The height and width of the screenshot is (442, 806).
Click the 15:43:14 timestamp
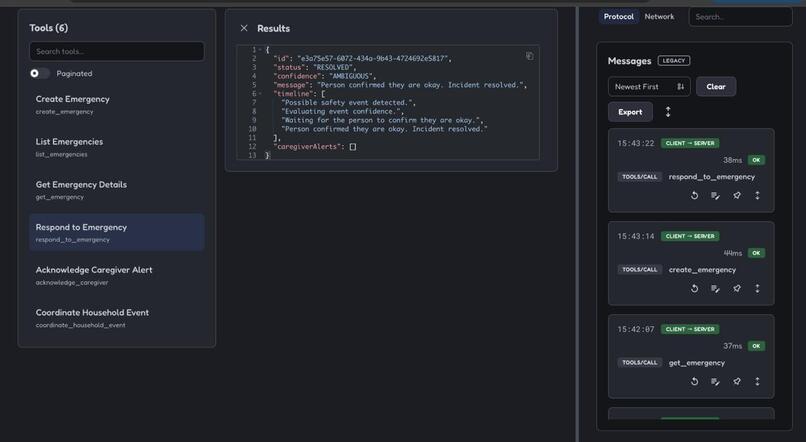tap(636, 236)
